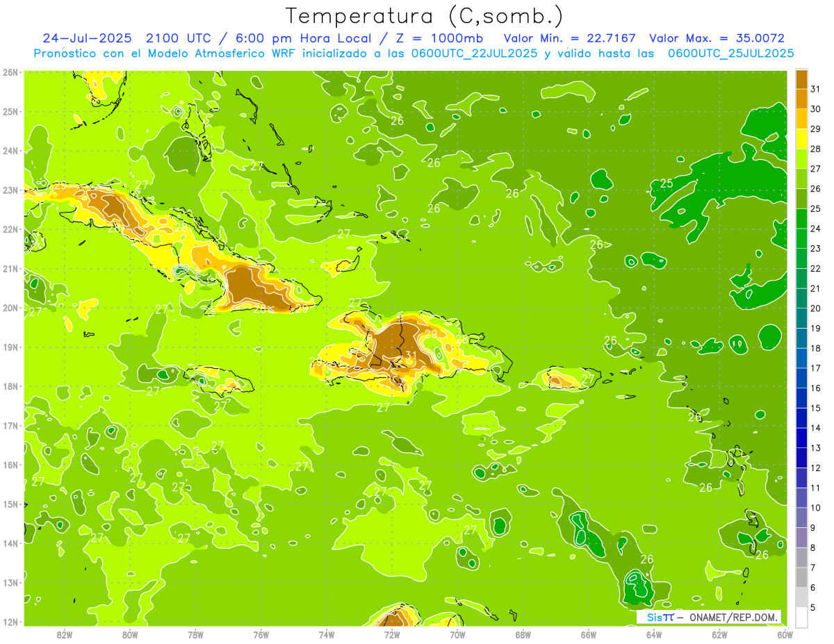The width and height of the screenshot is (834, 644).
Task: Click the longitude label "76W"
Action: pos(261,634)
